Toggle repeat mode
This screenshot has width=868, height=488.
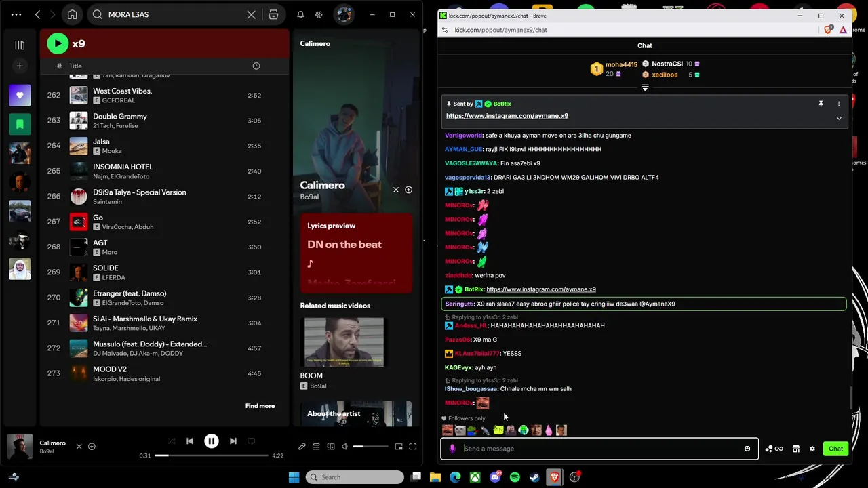point(252,441)
